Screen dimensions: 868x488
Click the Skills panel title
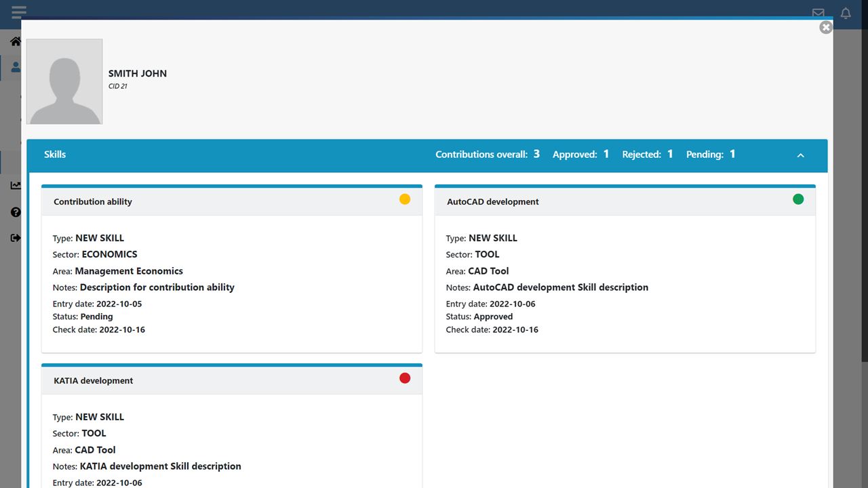(55, 155)
